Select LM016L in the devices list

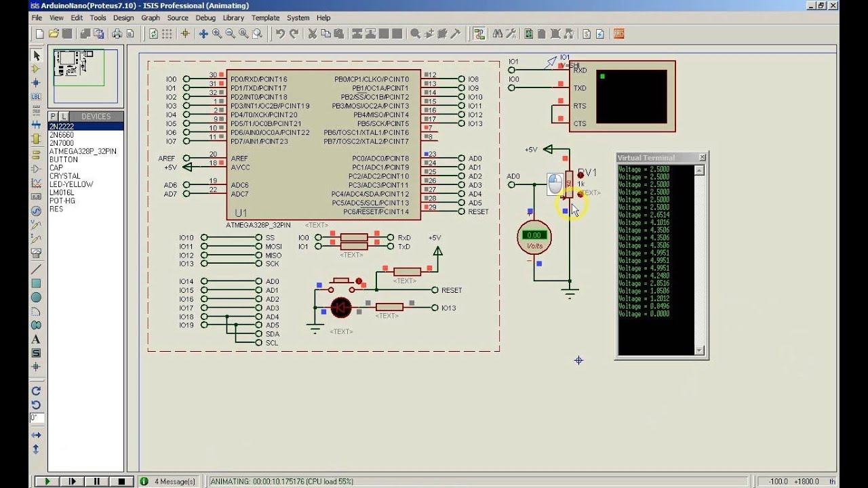pyautogui.click(x=86, y=192)
